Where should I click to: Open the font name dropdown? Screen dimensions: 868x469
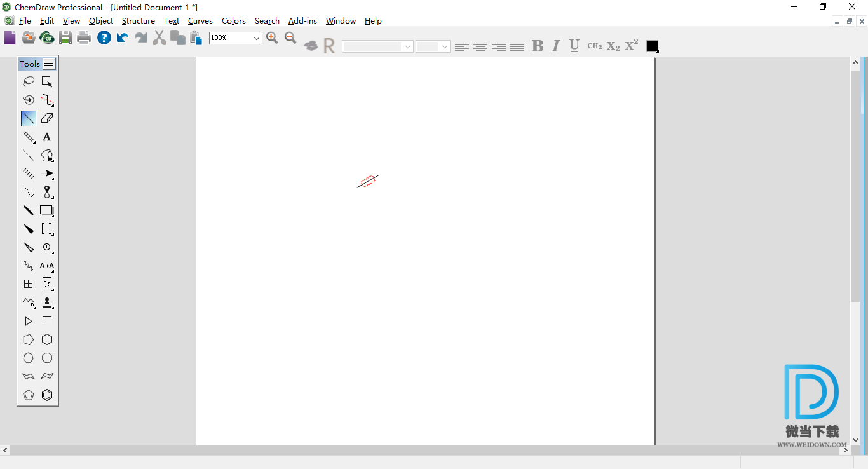click(408, 46)
